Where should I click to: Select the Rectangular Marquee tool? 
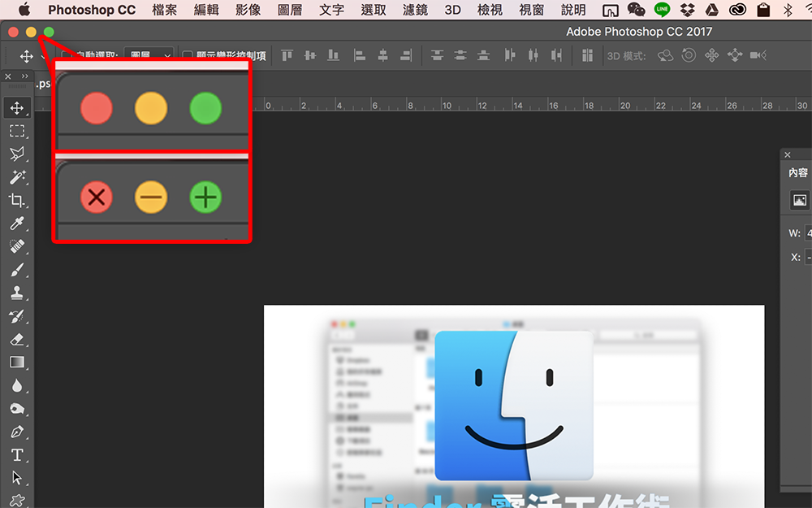point(17,131)
